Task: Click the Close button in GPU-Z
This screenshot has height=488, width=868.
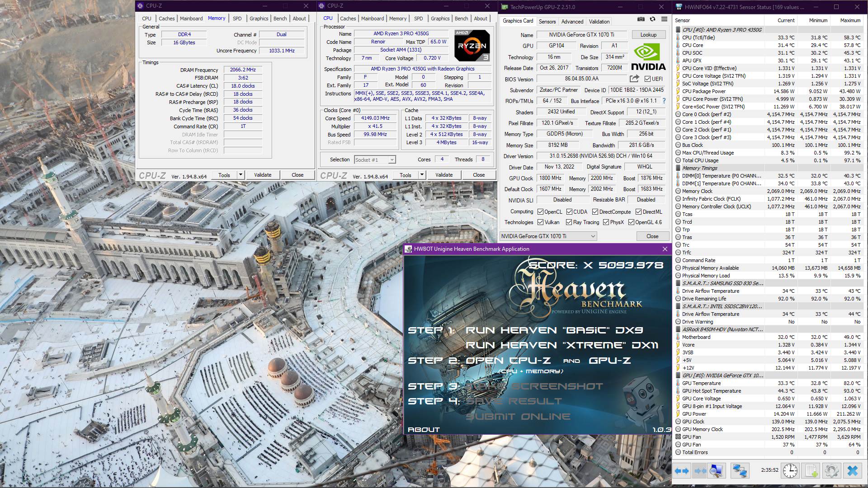Action: 652,236
